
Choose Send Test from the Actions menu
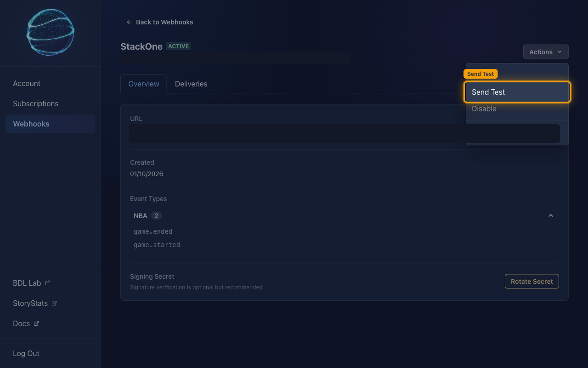tap(517, 92)
